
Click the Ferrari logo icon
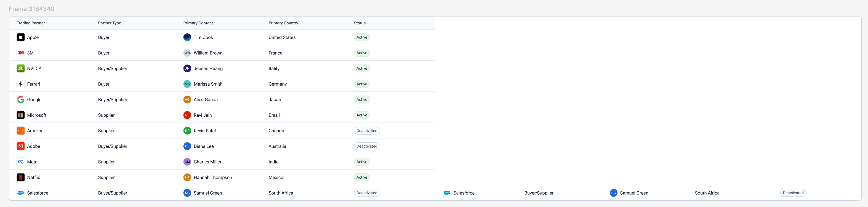20,84
